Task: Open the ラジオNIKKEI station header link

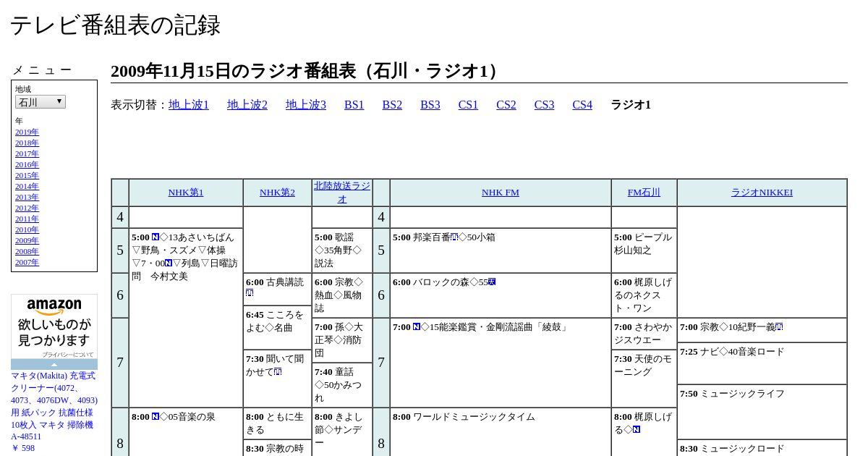Action: pos(762,193)
